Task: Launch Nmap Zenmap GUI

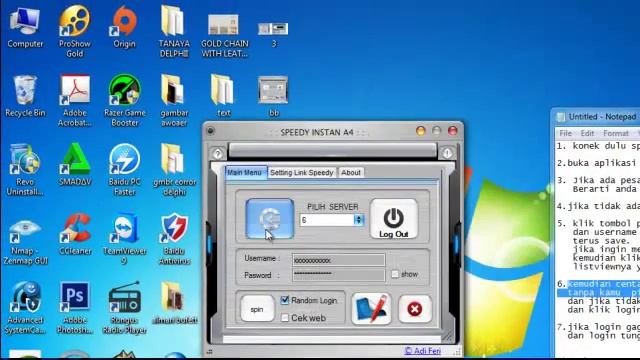Action: (x=25, y=241)
